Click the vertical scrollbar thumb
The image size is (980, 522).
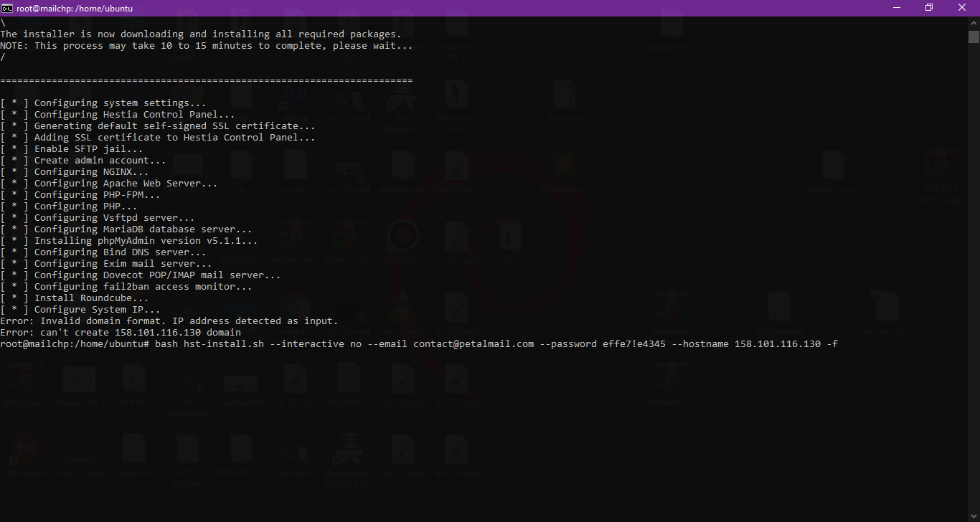(974, 37)
